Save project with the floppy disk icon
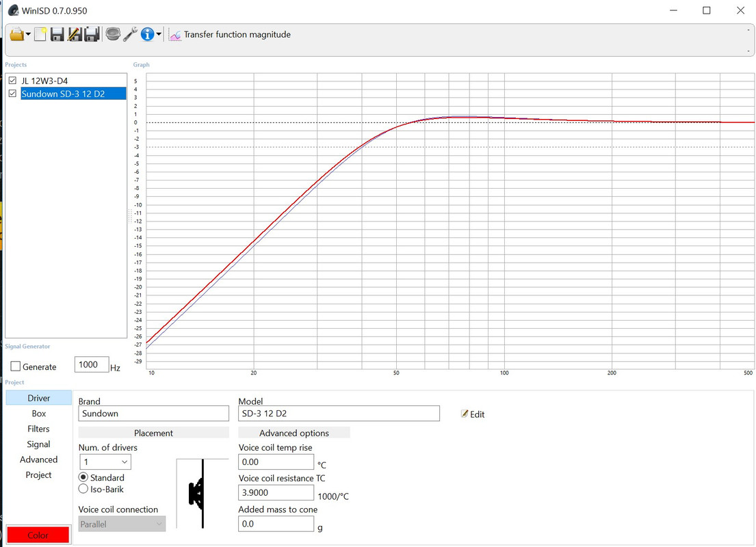This screenshot has height=547, width=756. [x=57, y=35]
